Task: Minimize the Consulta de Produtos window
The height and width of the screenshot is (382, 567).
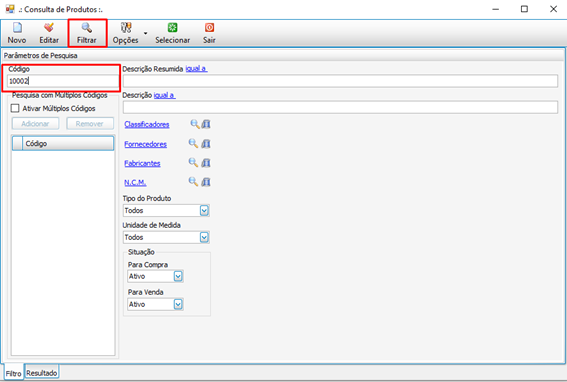Action: click(x=496, y=9)
